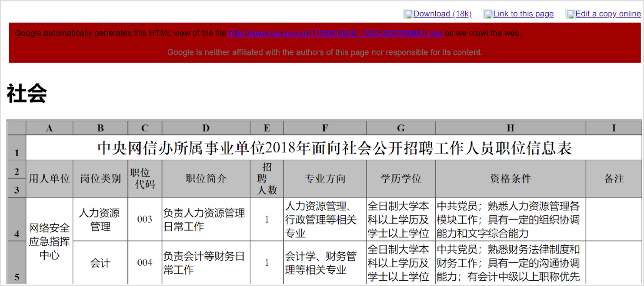This screenshot has width=644, height=286.
Task: Click the Link to this page icon
Action: pos(488,14)
